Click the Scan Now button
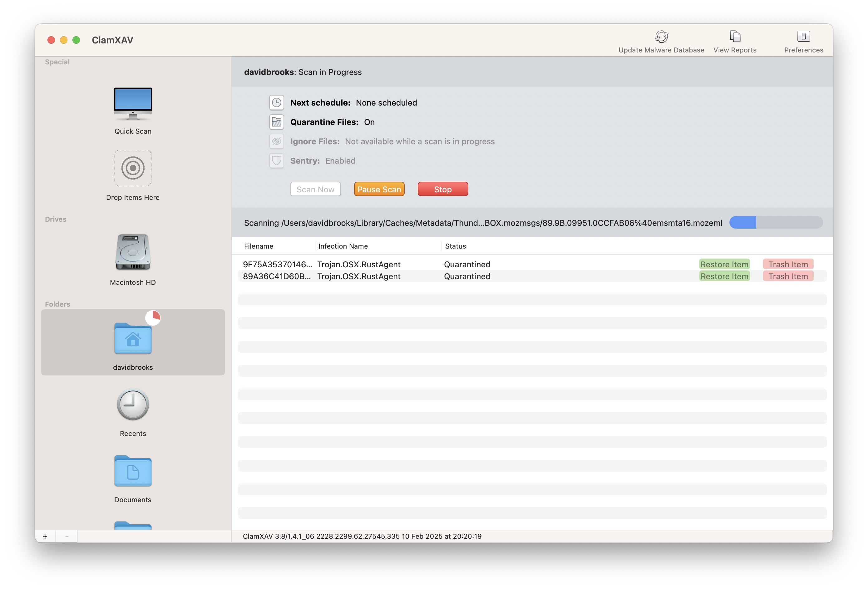 point(315,189)
